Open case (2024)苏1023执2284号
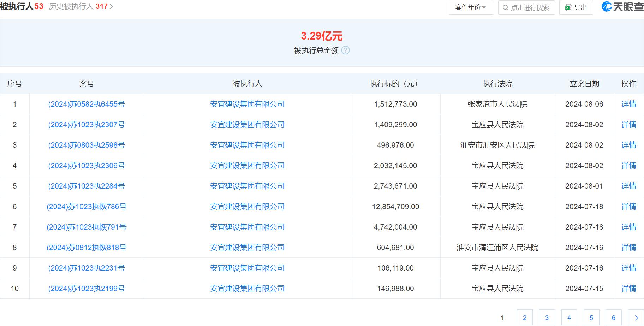The height and width of the screenshot is (326, 644). 87,186
